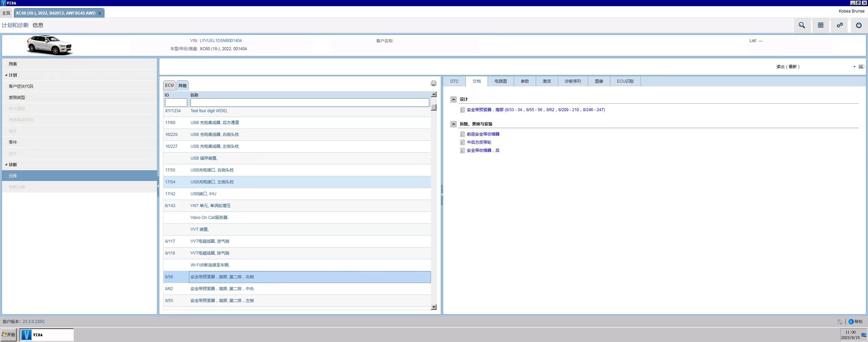Screen dimensions: 868x342
Task: Click the icon right of the 读出 dropdown
Action: pyautogui.click(x=861, y=67)
